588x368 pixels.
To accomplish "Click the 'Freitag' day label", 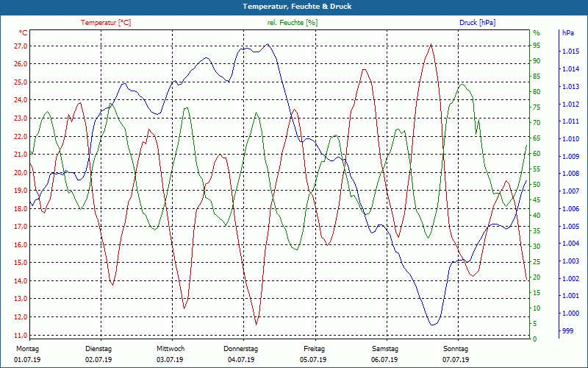I will click(315, 349).
